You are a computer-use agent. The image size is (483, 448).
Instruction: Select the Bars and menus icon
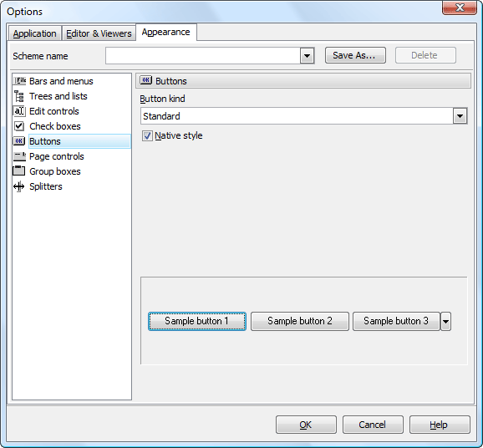coord(19,81)
